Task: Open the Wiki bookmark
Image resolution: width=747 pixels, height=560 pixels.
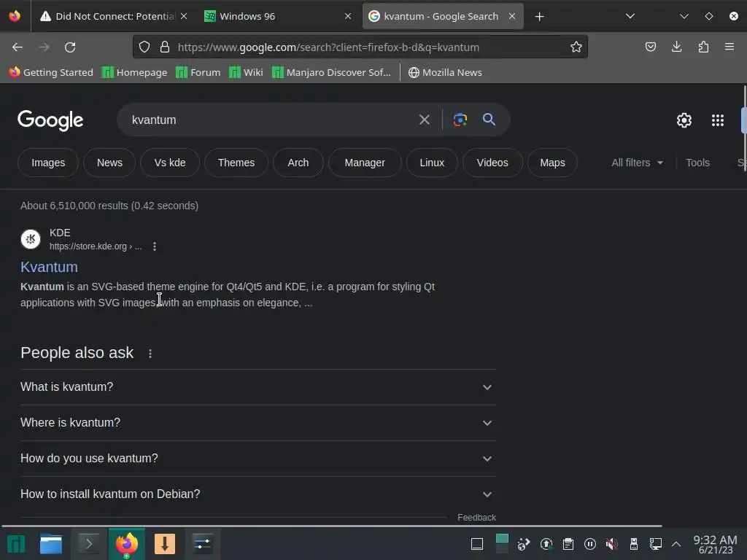Action: pyautogui.click(x=246, y=73)
